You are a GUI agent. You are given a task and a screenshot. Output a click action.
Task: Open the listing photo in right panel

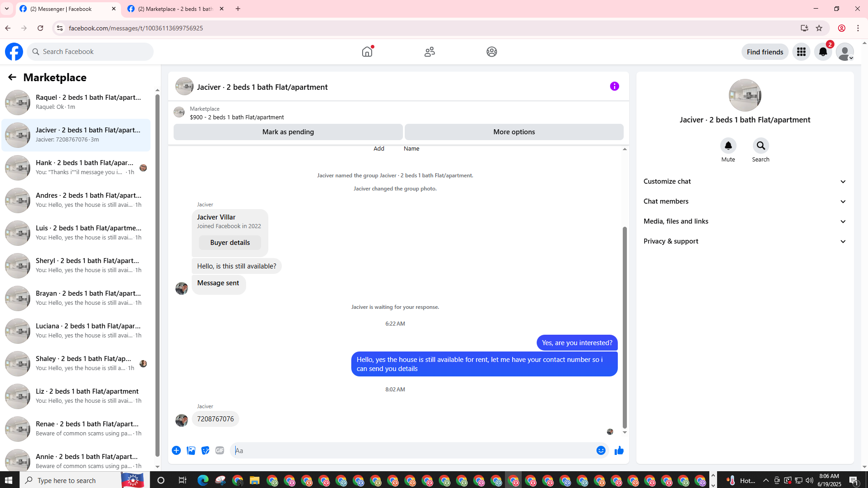745,95
